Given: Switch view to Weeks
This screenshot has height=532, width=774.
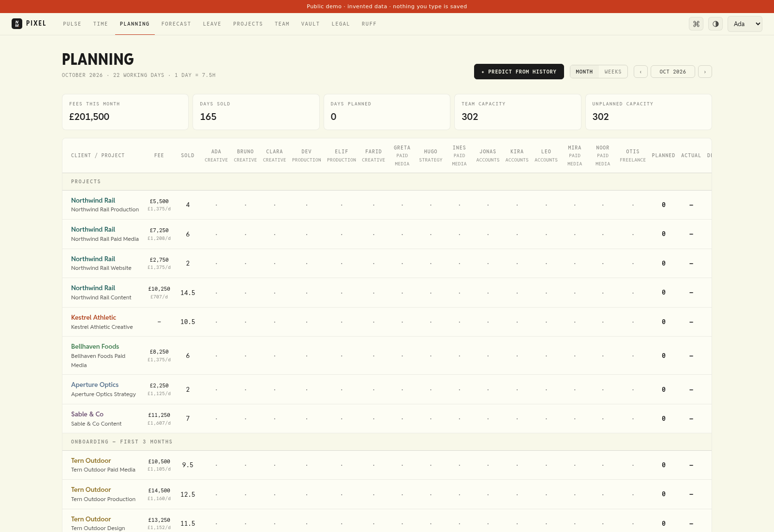Looking at the screenshot, I should point(613,72).
